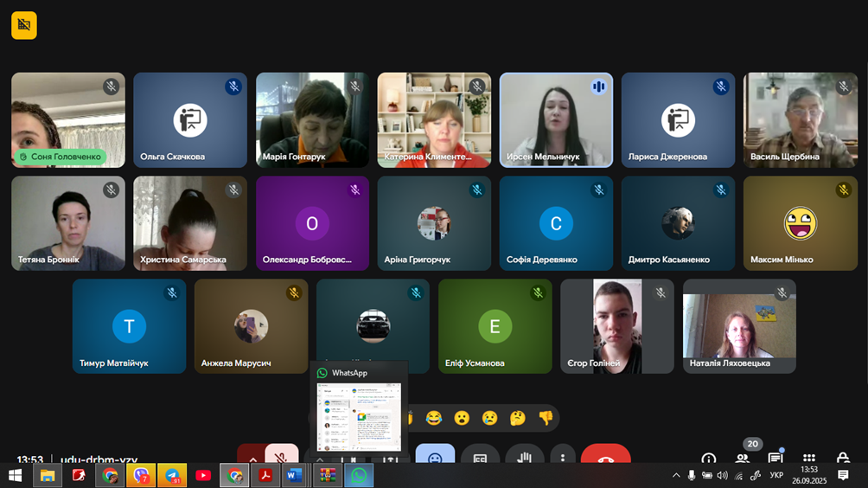
Task: Open meeting details info icon
Action: (x=709, y=459)
